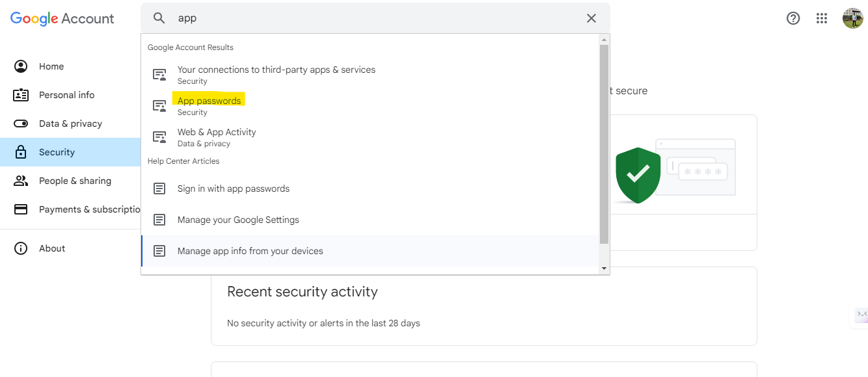
Task: Open Data & privacy section
Action: pos(70,123)
